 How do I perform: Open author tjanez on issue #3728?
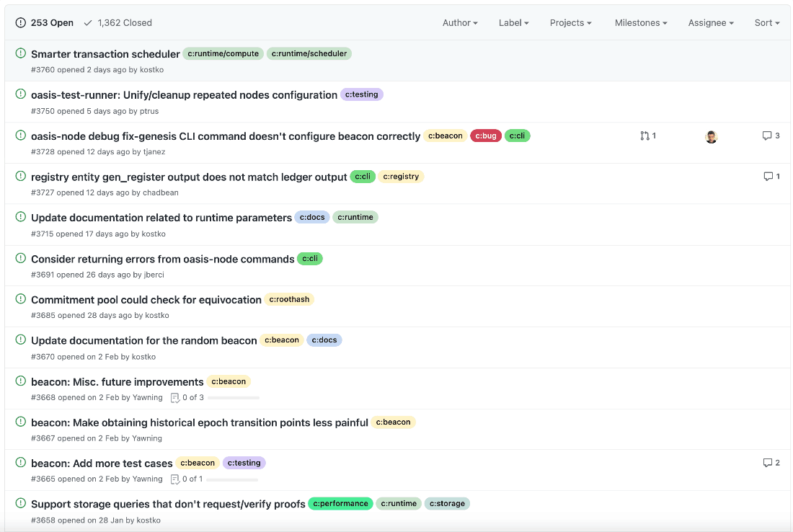154,151
